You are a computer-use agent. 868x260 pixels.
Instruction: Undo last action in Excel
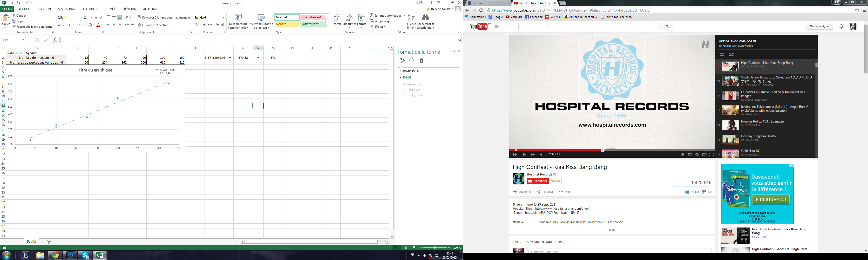tap(18, 3)
